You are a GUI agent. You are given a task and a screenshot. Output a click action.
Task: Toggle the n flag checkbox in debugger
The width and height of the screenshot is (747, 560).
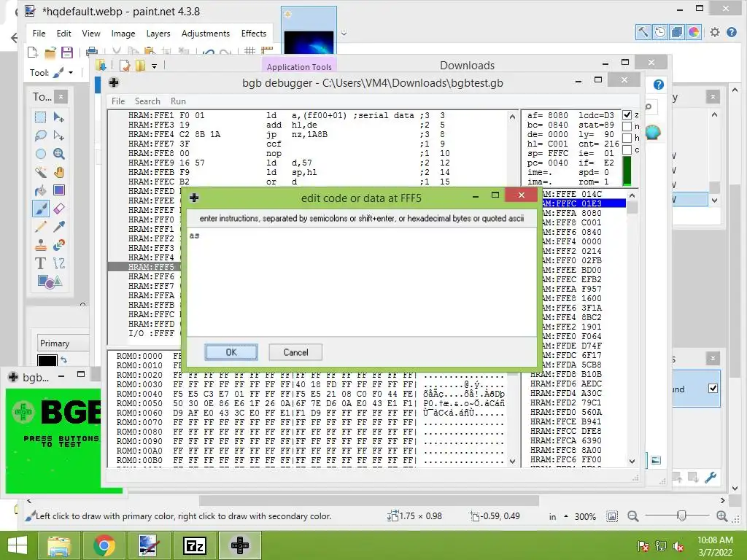point(627,126)
